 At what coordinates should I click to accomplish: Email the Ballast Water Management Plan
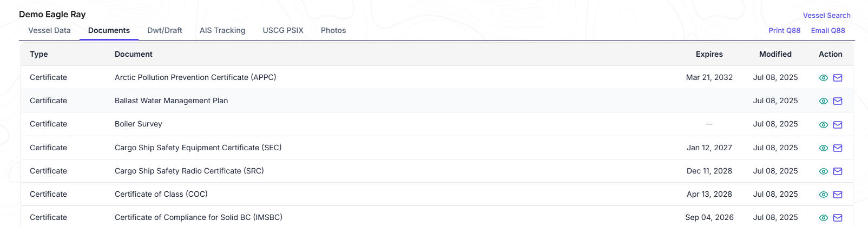coord(838,101)
